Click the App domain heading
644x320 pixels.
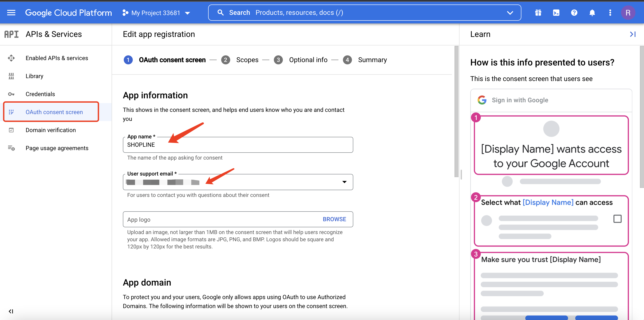click(147, 282)
